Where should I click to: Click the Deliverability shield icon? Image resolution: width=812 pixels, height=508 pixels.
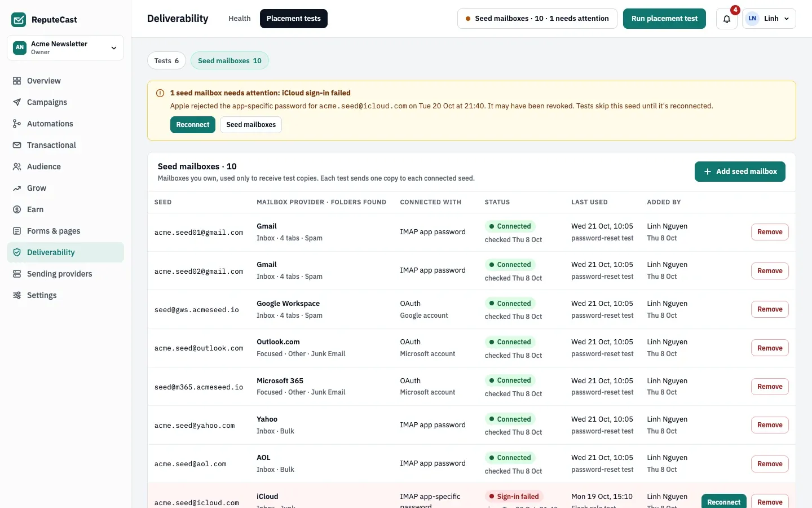[x=17, y=252]
